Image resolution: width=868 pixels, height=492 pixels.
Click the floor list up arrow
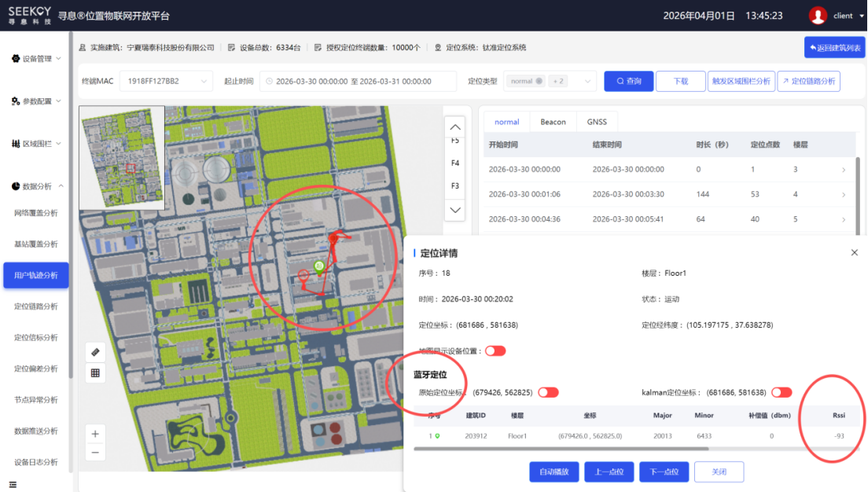455,127
